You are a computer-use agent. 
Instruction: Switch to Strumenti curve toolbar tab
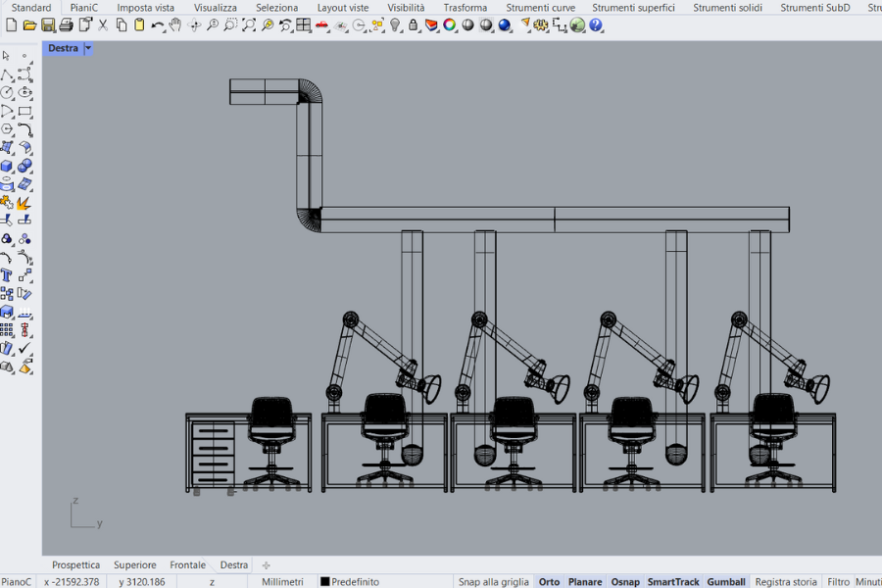540,8
